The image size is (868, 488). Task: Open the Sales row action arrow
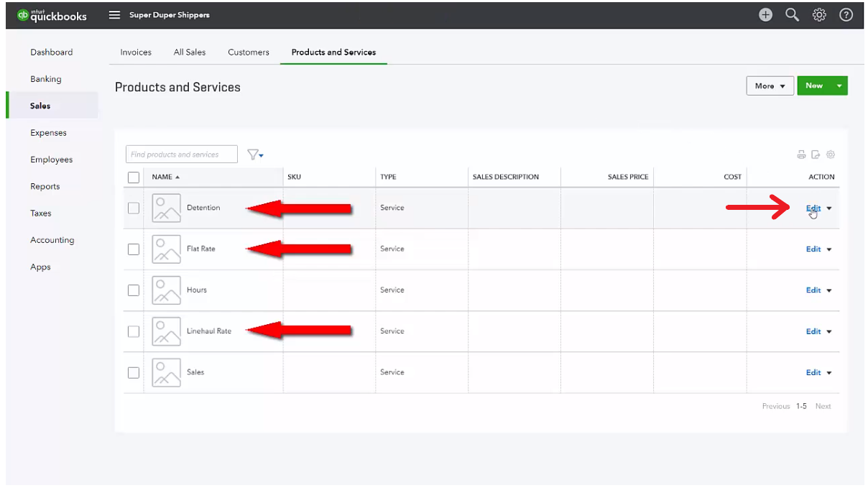coord(829,372)
